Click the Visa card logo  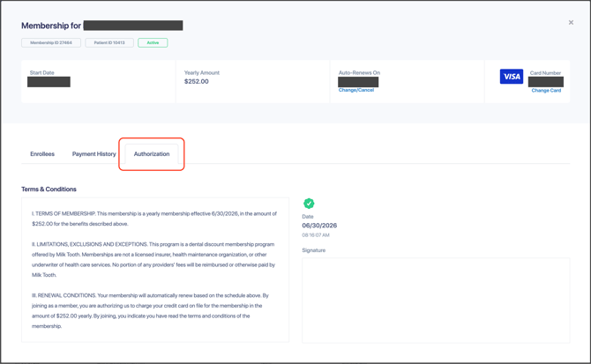(511, 77)
